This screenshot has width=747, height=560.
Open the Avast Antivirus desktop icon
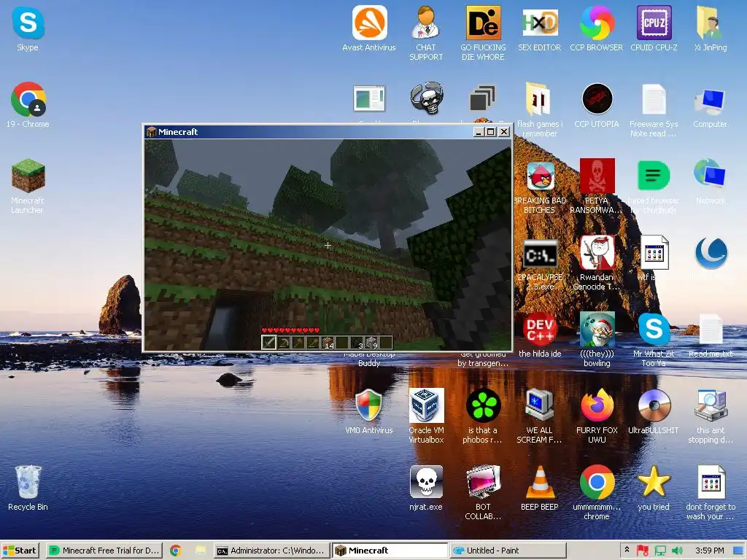[369, 28]
